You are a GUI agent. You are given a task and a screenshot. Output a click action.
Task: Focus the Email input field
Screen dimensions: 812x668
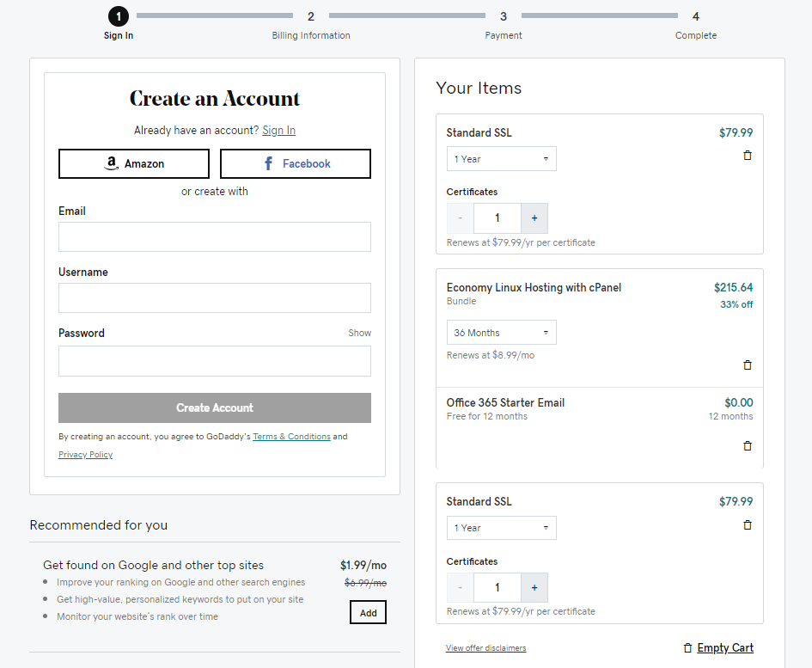[215, 236]
